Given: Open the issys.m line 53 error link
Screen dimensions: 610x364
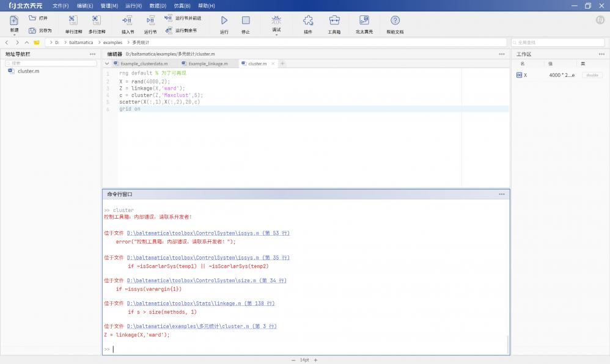Looking at the screenshot, I should tap(208, 233).
